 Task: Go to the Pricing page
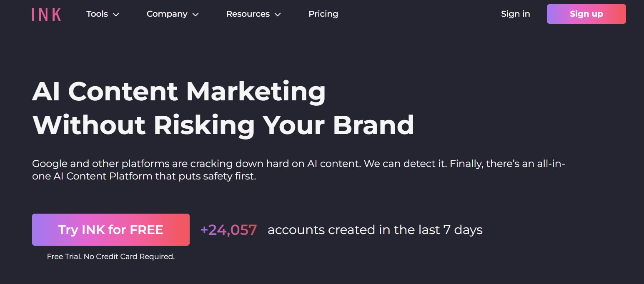(x=323, y=14)
